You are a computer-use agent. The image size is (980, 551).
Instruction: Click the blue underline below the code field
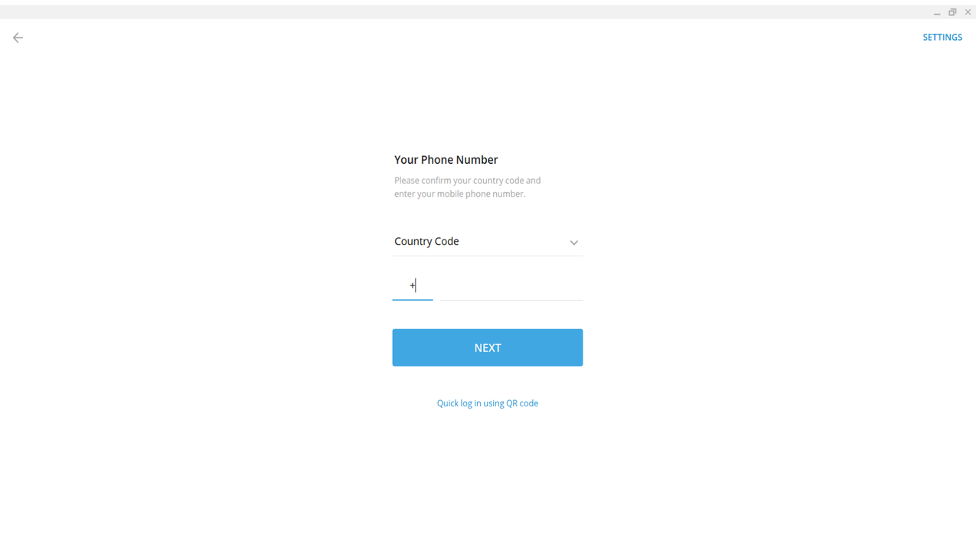click(413, 299)
